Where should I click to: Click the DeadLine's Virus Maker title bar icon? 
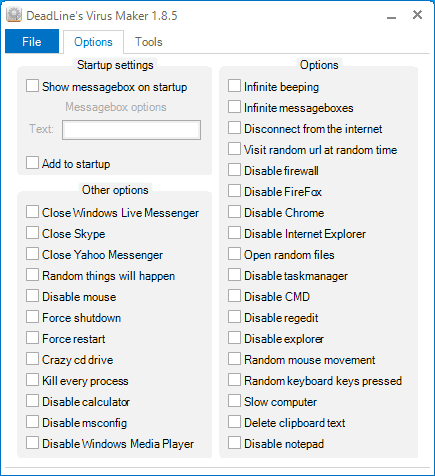[x=14, y=15]
